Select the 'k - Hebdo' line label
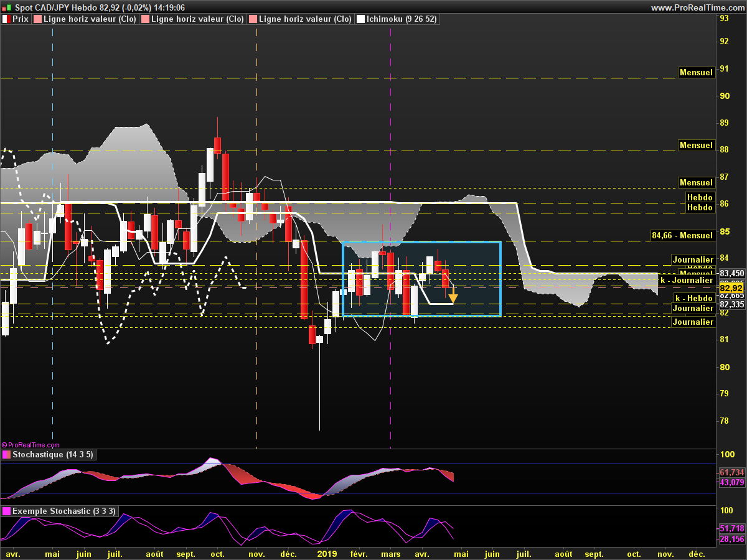 [694, 299]
